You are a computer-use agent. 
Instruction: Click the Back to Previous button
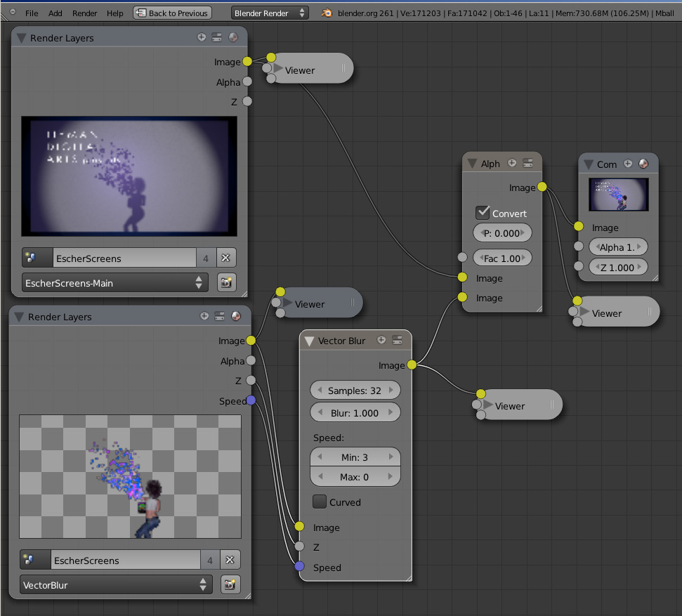pyautogui.click(x=172, y=13)
